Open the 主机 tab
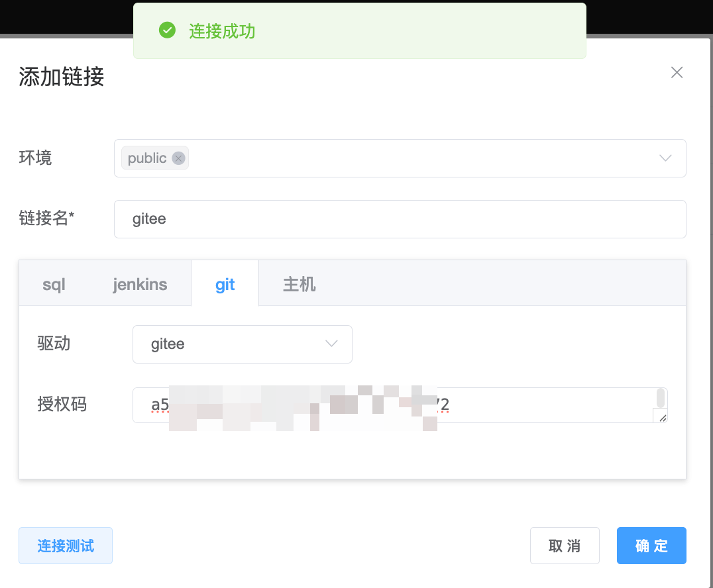 [299, 285]
